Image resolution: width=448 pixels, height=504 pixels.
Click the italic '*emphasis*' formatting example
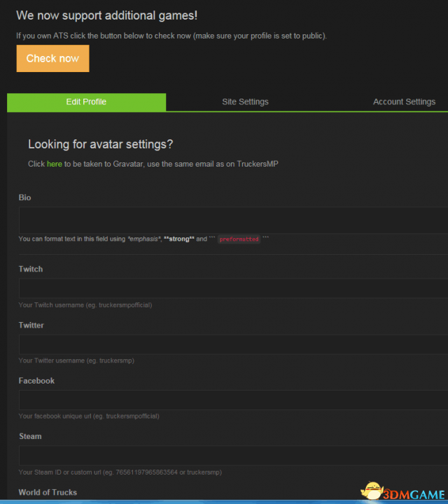(144, 239)
